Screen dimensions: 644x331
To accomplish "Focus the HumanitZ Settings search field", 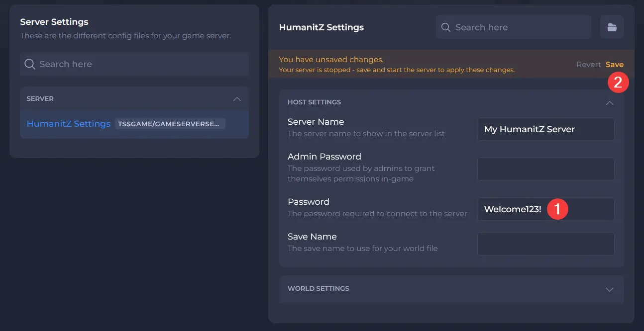I will tap(514, 27).
